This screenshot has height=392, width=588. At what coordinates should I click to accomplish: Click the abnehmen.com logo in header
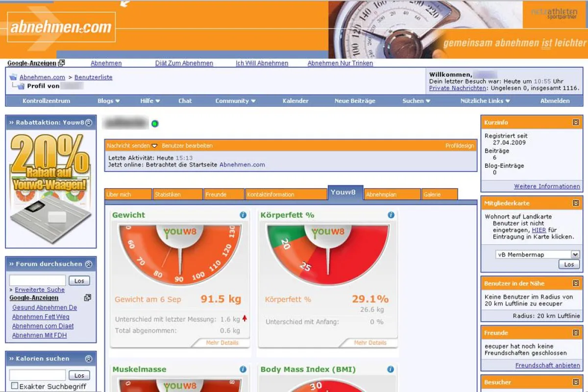click(62, 27)
